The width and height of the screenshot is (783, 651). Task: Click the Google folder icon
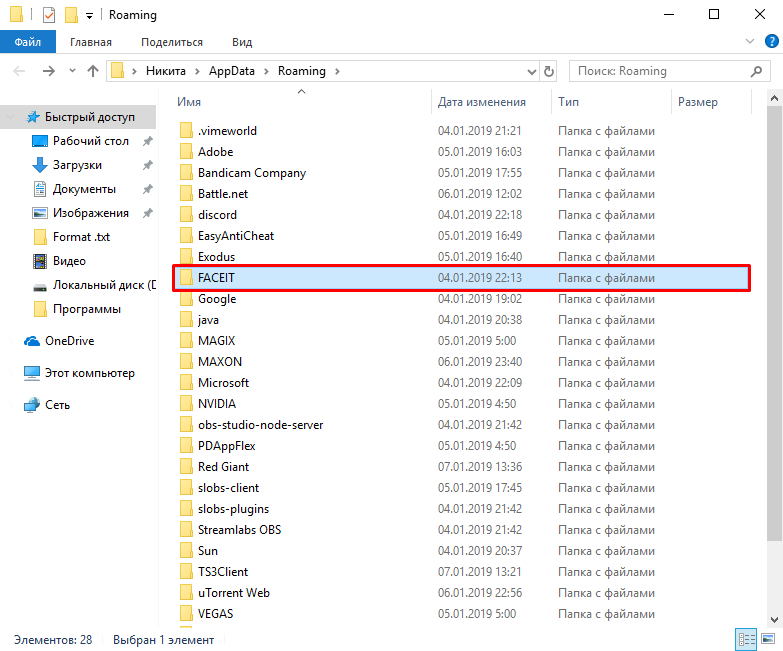tap(186, 299)
